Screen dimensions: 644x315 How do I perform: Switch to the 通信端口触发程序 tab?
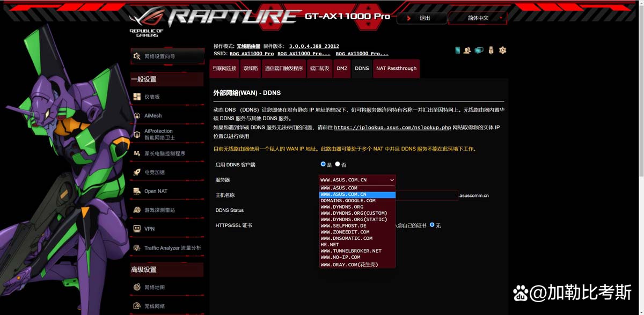pos(284,69)
